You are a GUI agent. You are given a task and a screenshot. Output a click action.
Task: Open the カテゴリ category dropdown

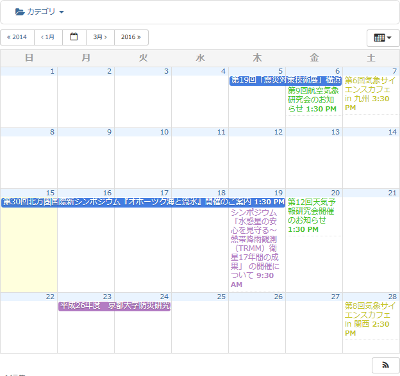(39, 12)
